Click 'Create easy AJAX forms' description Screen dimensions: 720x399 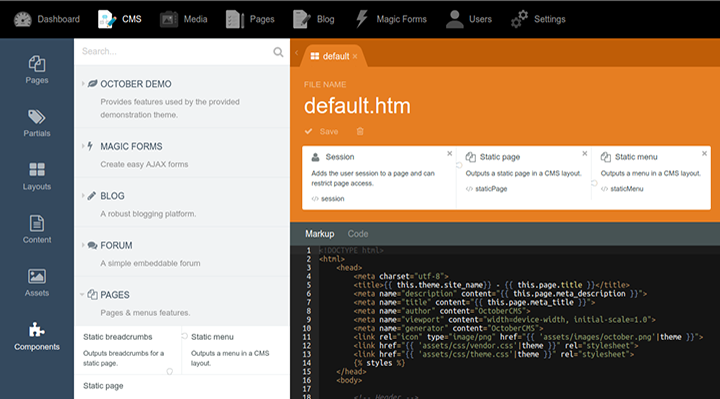pos(144,164)
